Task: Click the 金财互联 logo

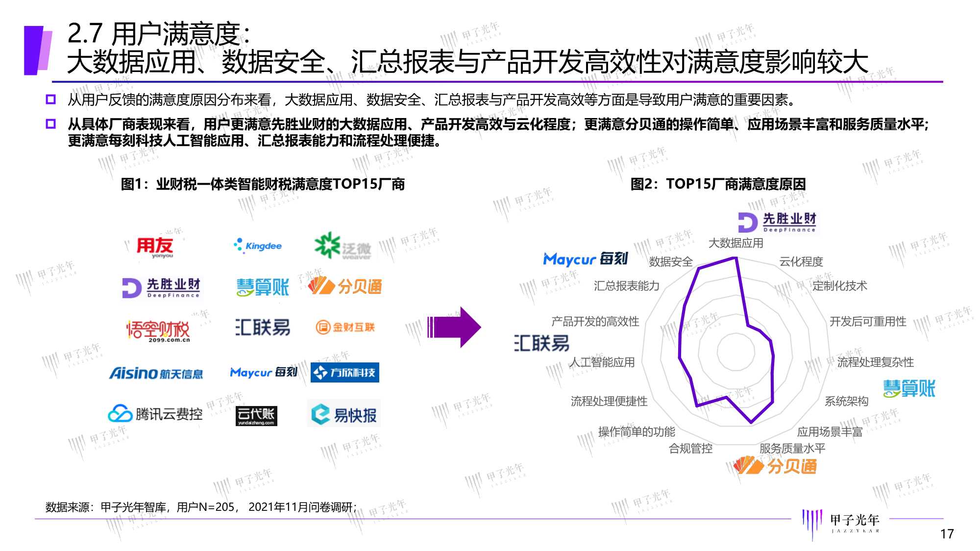Action: (345, 327)
